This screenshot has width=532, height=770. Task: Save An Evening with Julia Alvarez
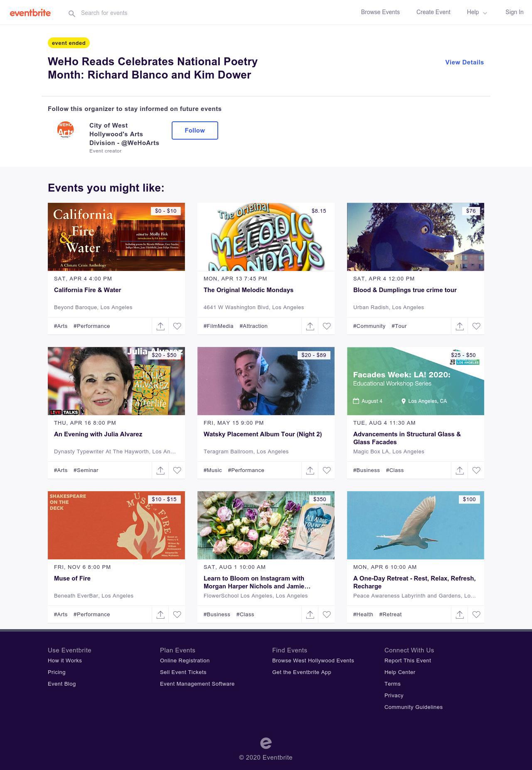pos(177,470)
